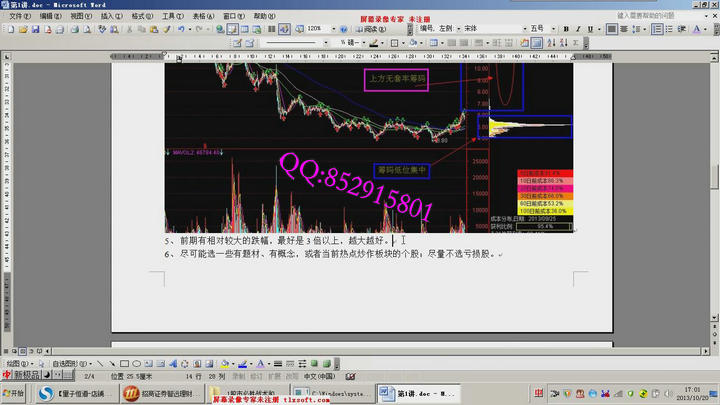The image size is (720, 405).
Task: Click the New blank document icon
Action: (11, 29)
